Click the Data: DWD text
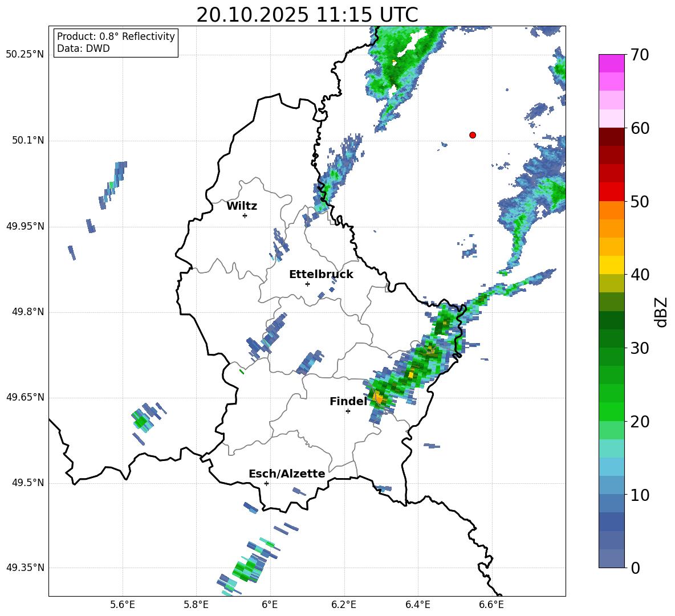 click(x=83, y=48)
